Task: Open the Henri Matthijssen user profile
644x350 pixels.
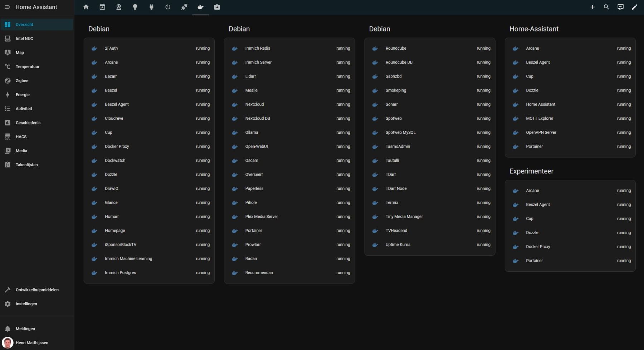Action: pos(31,342)
